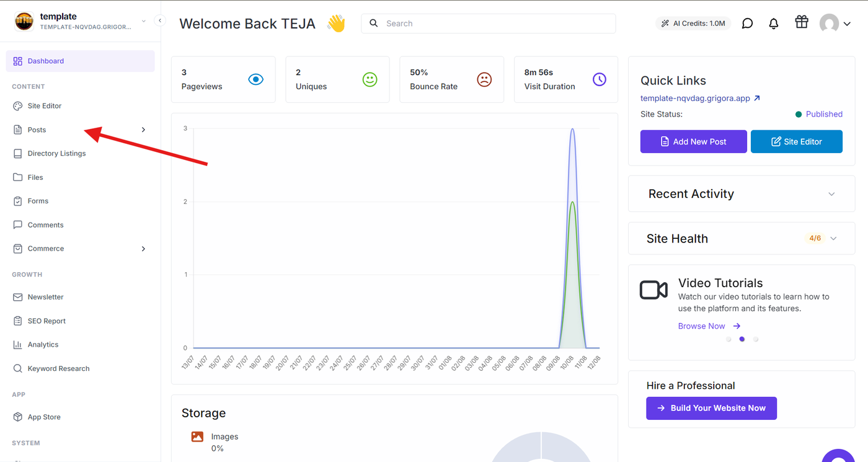
Task: Select the third carousel dot indicator
Action: tap(756, 339)
